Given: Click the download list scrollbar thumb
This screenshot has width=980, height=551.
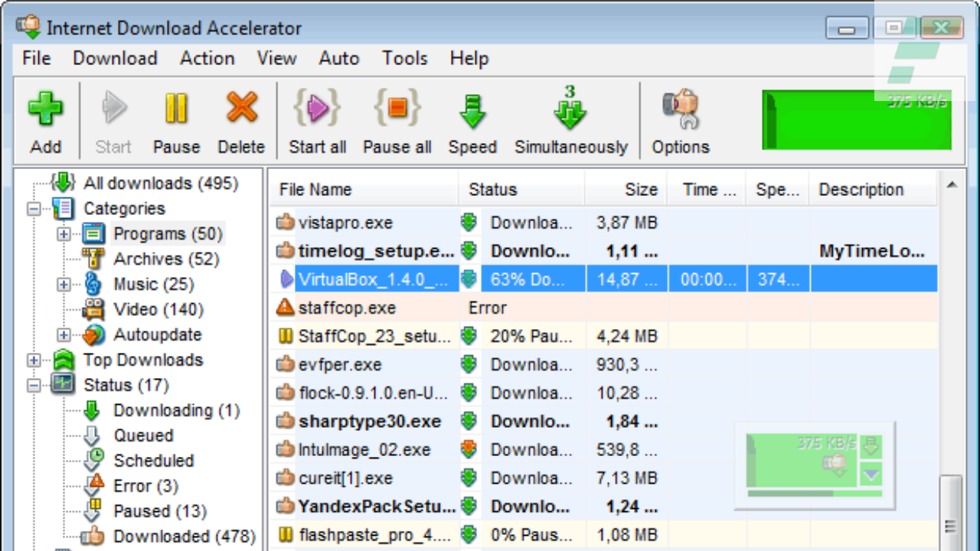Looking at the screenshot, I should (951, 514).
